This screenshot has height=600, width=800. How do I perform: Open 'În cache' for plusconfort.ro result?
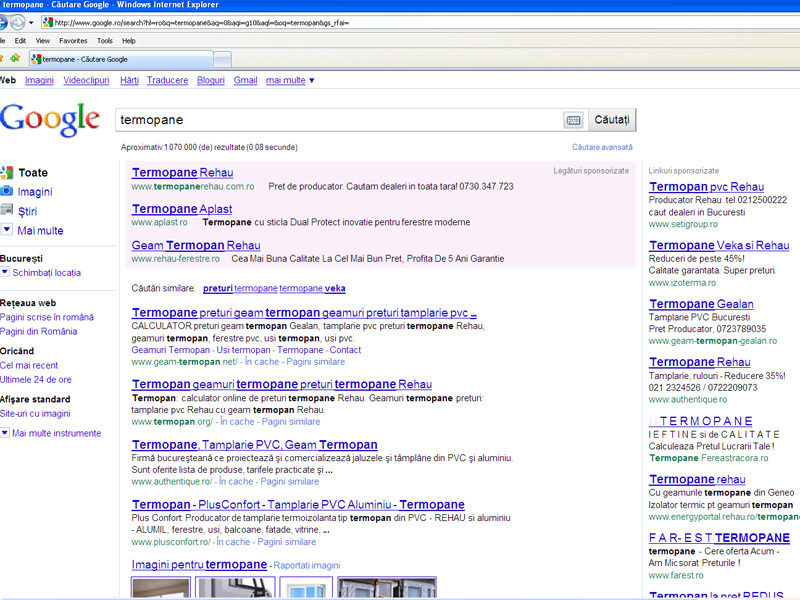click(x=233, y=542)
